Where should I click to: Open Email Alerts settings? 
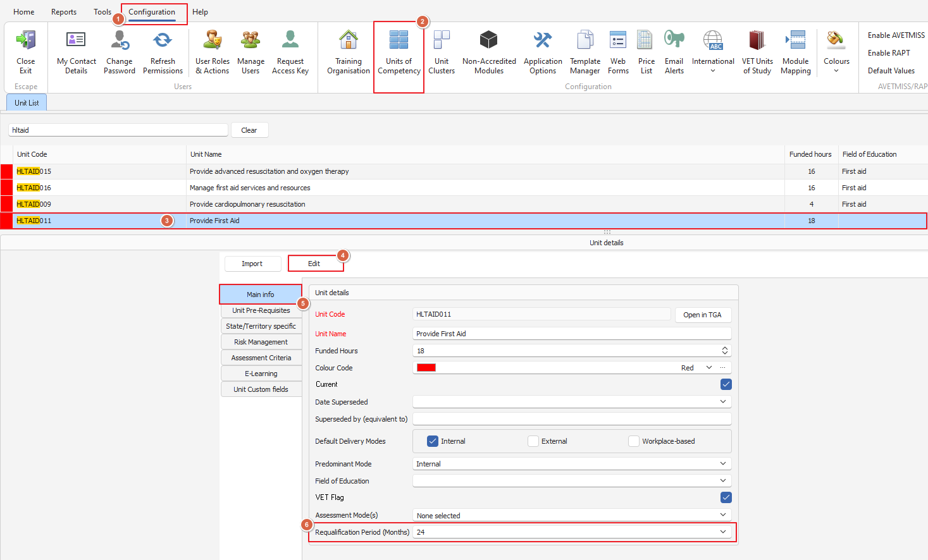(674, 52)
